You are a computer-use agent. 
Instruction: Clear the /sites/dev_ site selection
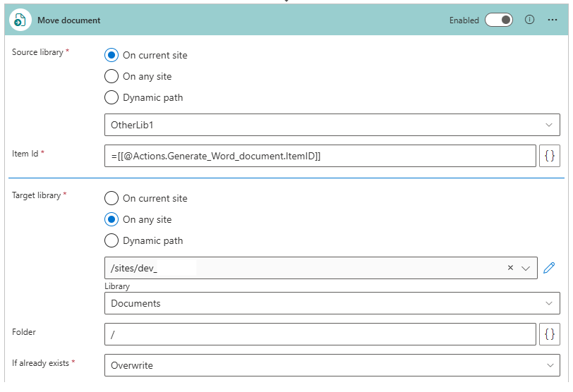click(x=510, y=268)
